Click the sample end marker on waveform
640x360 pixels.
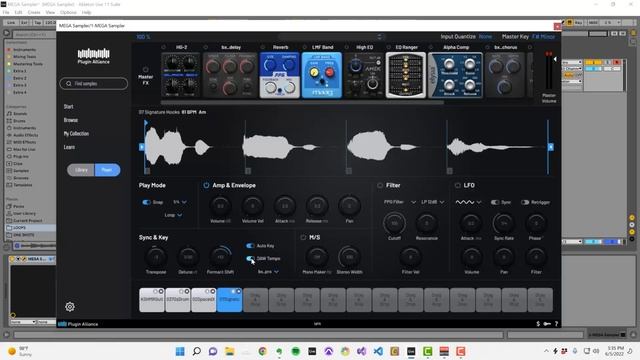[551, 147]
